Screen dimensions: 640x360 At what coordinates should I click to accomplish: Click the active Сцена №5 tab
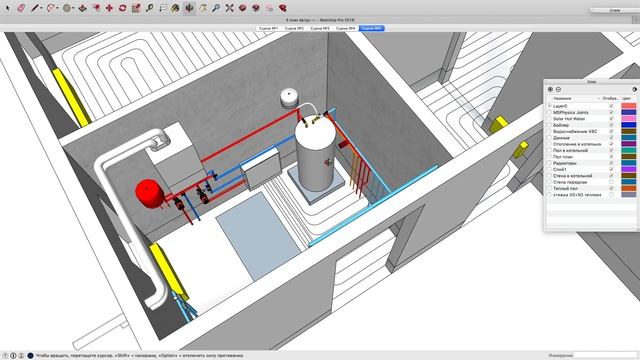[371, 28]
